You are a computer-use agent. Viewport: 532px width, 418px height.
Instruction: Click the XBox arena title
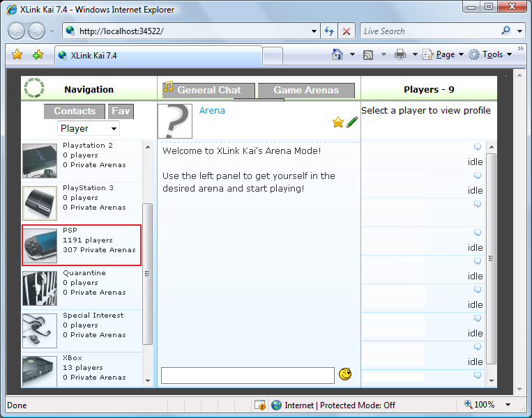(73, 358)
